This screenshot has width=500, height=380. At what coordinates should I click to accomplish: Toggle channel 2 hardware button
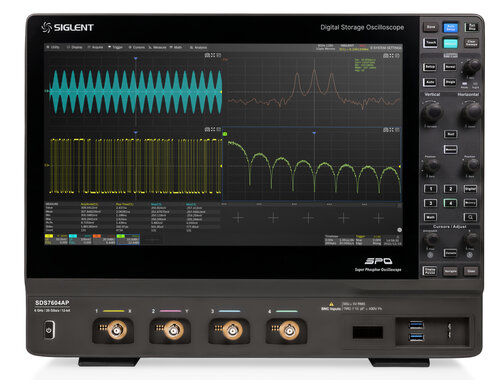click(x=450, y=189)
